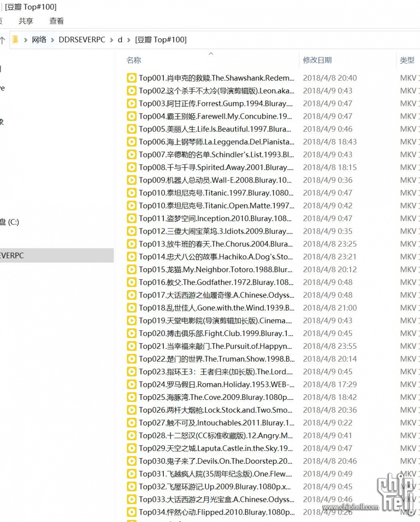Screen dimensions: 420x522
Task: Select the Top028 十二怒汉 file name
Action: 216,435
